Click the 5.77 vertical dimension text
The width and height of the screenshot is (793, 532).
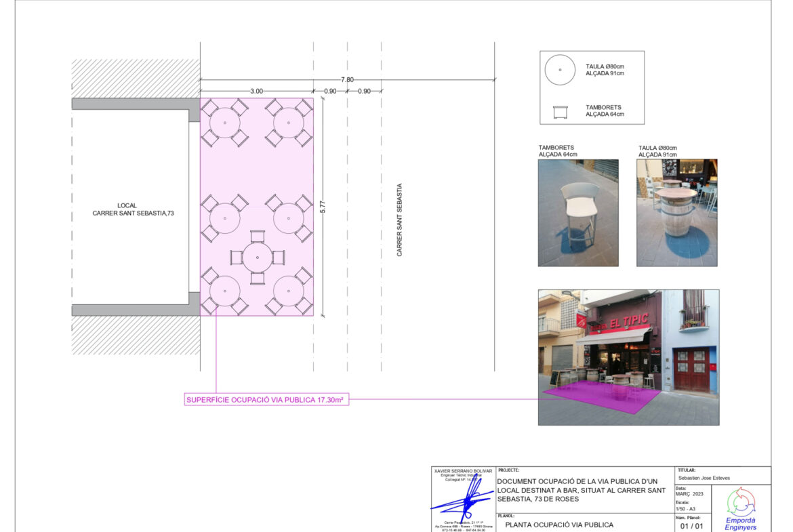click(x=323, y=207)
